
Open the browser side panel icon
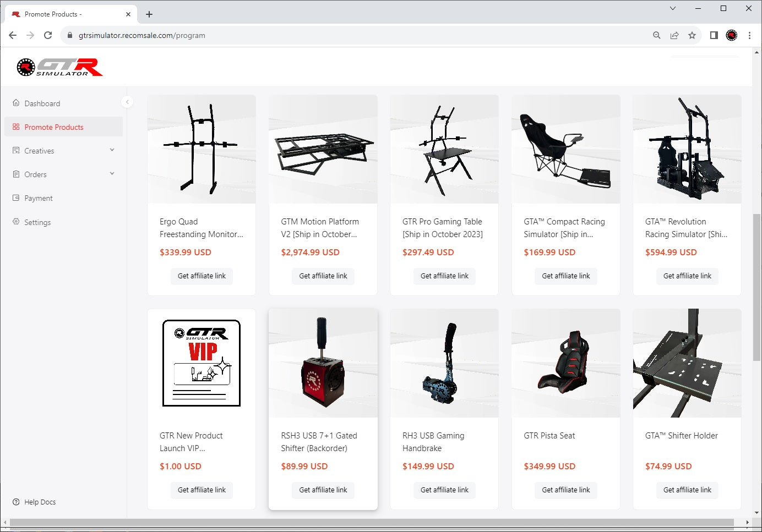point(714,35)
